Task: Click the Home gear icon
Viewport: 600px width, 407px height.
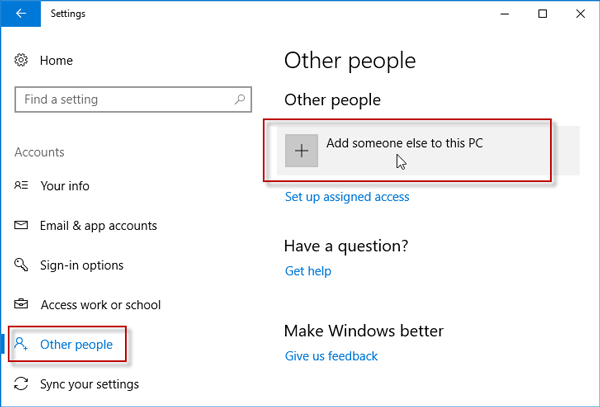Action: (21, 61)
